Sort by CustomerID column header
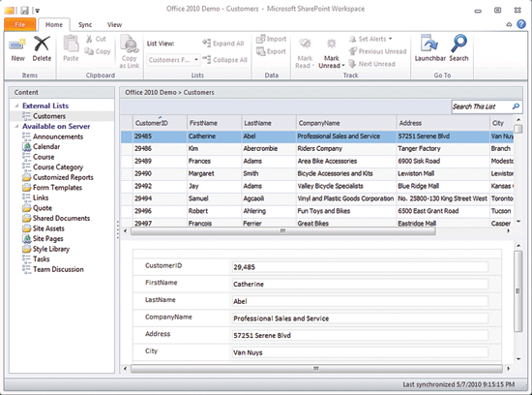This screenshot has height=395, width=532. pyautogui.click(x=161, y=123)
